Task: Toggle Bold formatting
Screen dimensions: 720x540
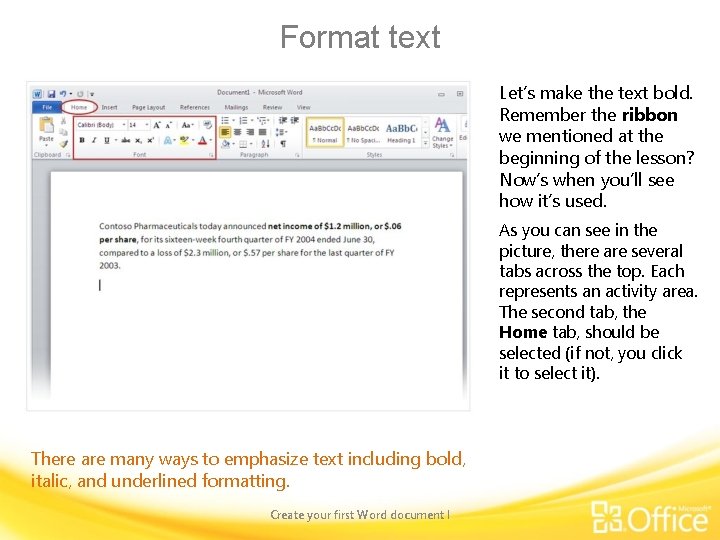Action: [x=82, y=141]
